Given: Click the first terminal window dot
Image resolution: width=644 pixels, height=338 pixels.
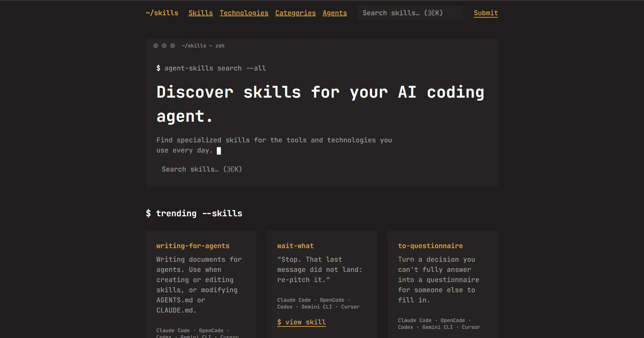Looking at the screenshot, I should tap(155, 45).
